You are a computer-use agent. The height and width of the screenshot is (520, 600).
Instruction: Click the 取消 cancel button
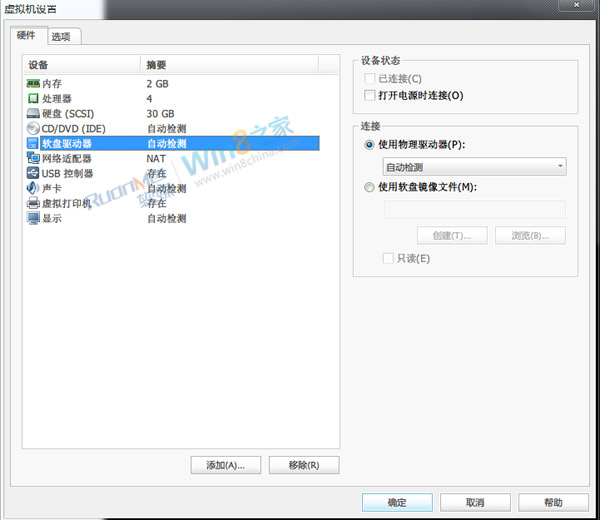475,502
